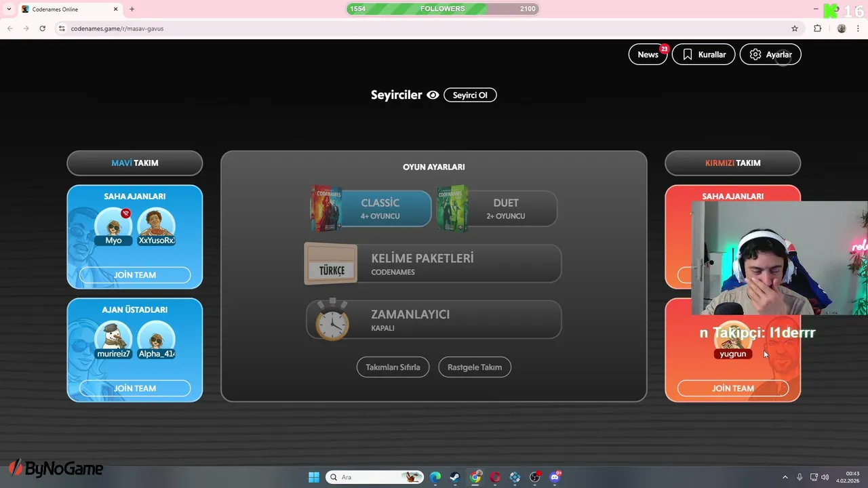Open Steam from the taskbar

(x=455, y=477)
